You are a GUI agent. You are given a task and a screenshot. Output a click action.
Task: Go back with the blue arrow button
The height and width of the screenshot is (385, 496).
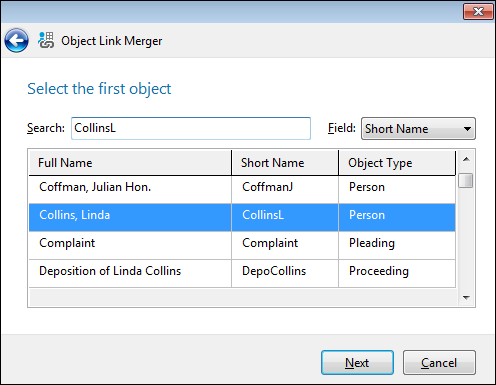pos(16,40)
